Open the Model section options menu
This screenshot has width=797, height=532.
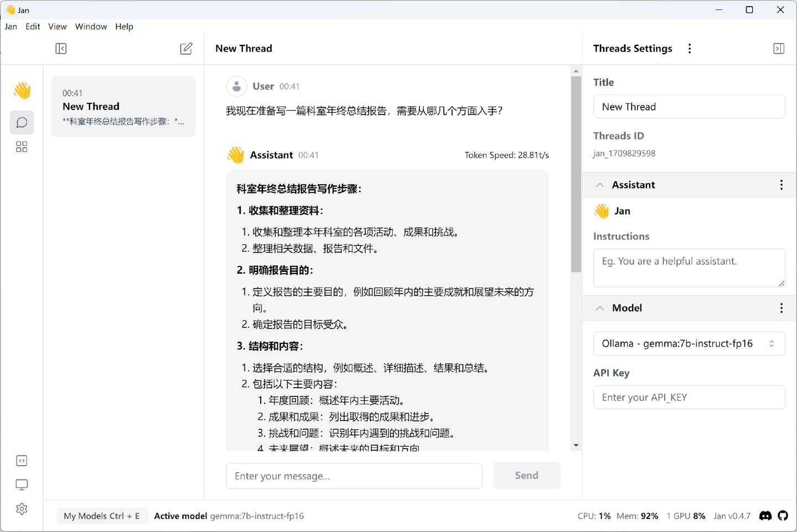[x=782, y=308]
